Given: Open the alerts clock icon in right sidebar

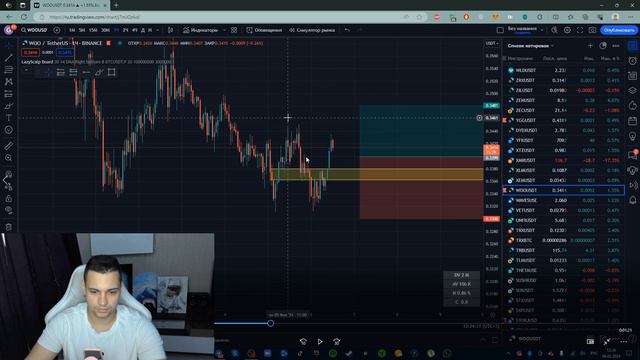Looking at the screenshot, I should 632,61.
